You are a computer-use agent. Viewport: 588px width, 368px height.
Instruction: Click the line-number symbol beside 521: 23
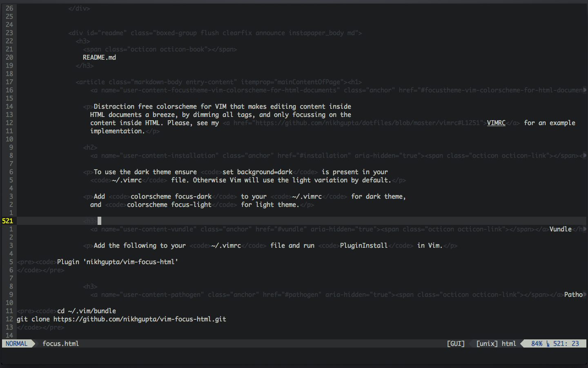click(x=548, y=344)
